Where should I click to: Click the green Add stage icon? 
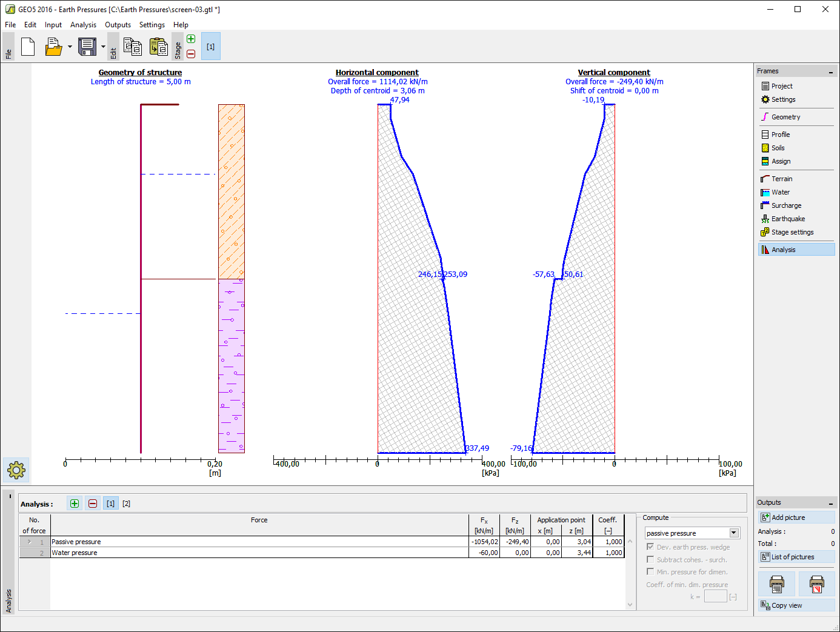point(191,39)
